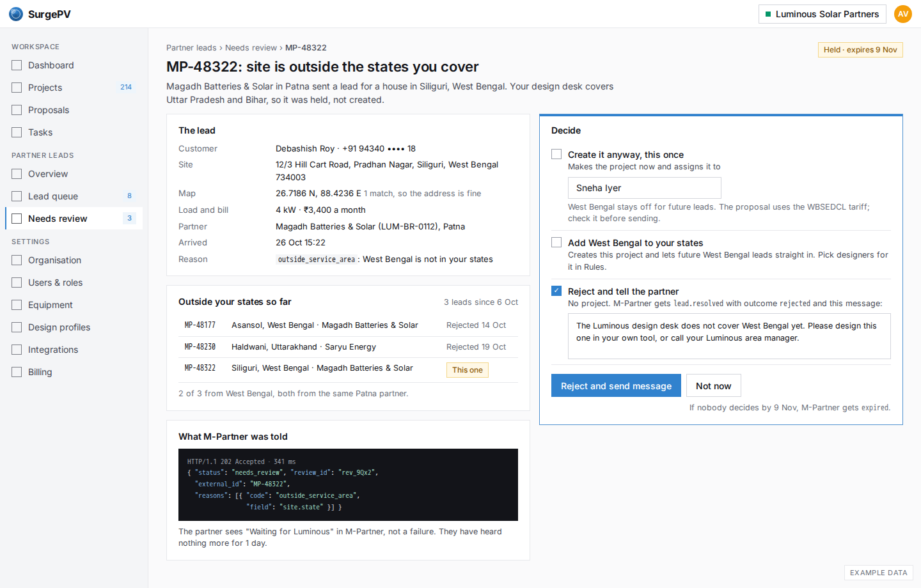The height and width of the screenshot is (588, 921).
Task: Click 'Needs review' in the breadcrumb
Action: (x=251, y=48)
